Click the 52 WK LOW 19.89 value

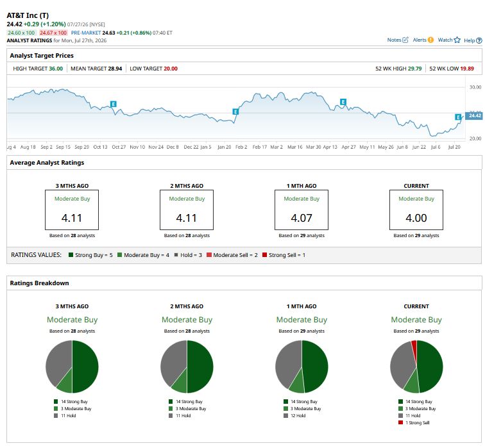coord(467,69)
